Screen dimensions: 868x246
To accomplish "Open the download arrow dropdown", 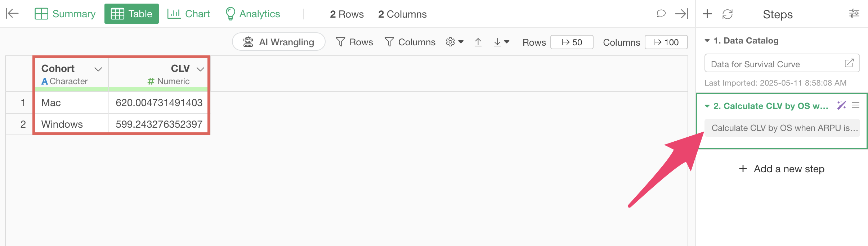I will [x=501, y=42].
